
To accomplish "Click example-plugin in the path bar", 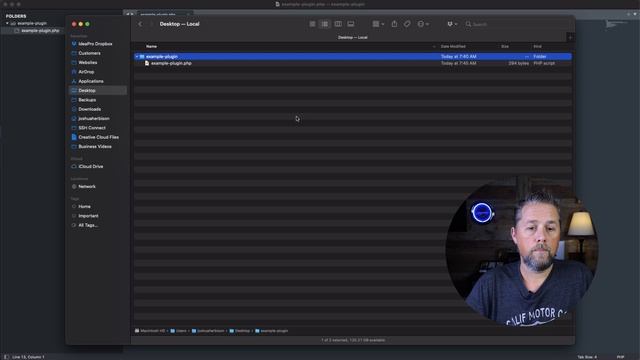I will (271, 331).
